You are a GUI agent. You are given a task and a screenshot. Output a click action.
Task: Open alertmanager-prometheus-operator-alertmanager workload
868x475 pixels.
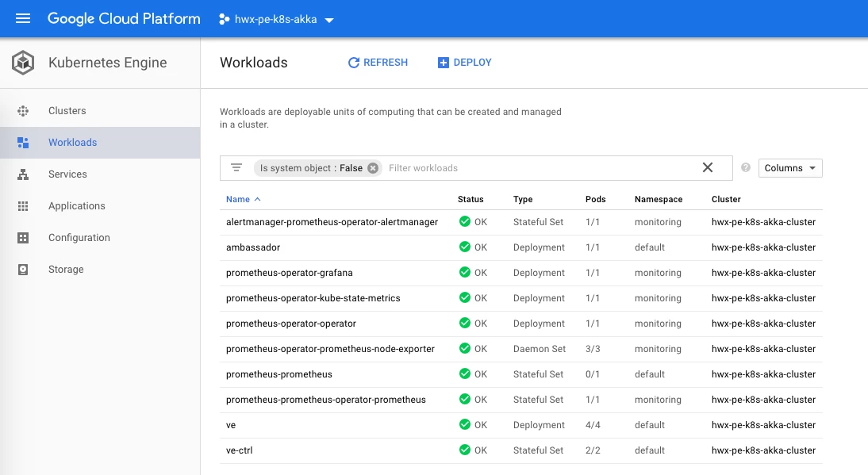click(332, 222)
